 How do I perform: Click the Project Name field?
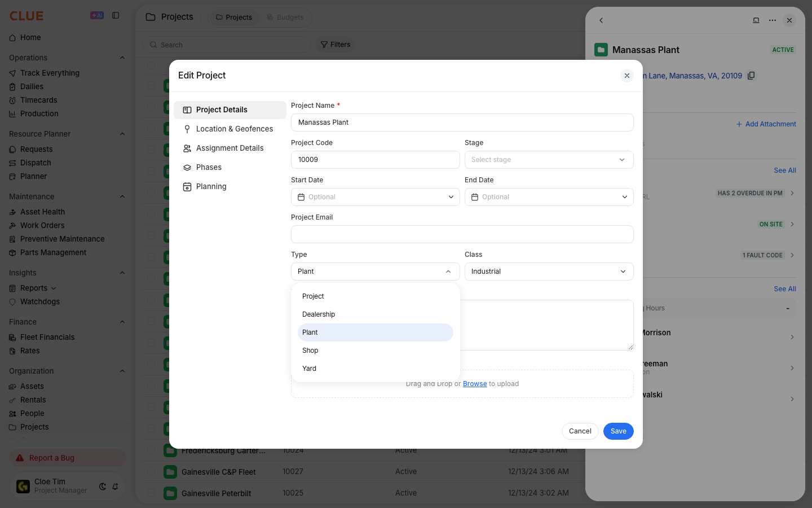[x=462, y=122]
